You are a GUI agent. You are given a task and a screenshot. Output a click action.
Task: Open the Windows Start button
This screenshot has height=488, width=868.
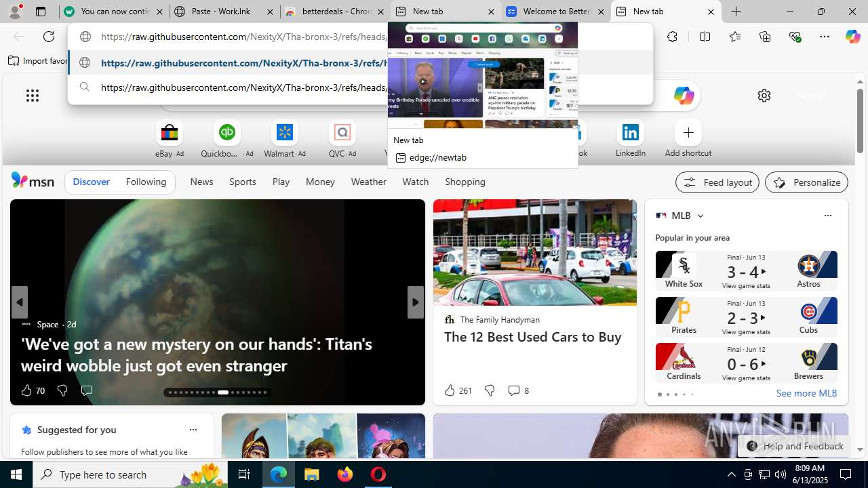16,474
